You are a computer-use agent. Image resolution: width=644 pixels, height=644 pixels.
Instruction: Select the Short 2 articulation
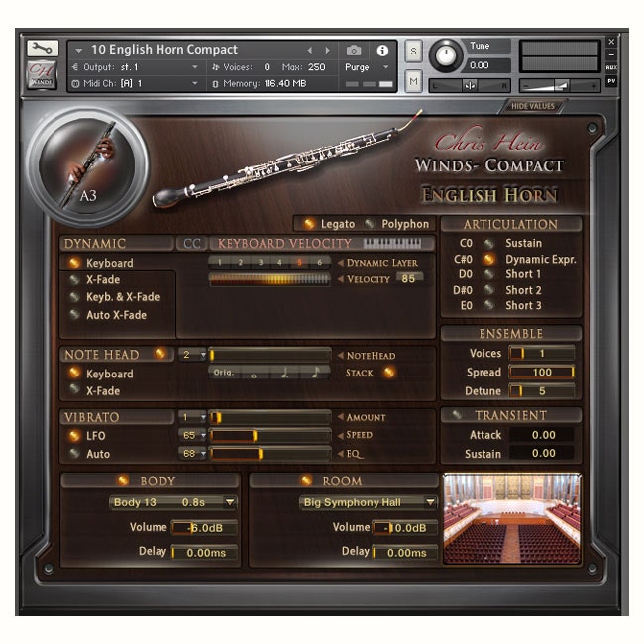pos(488,290)
